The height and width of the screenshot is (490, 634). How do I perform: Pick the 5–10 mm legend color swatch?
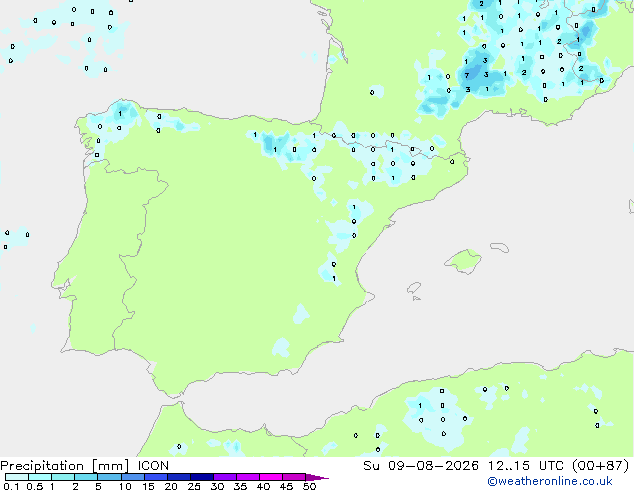(x=109, y=477)
